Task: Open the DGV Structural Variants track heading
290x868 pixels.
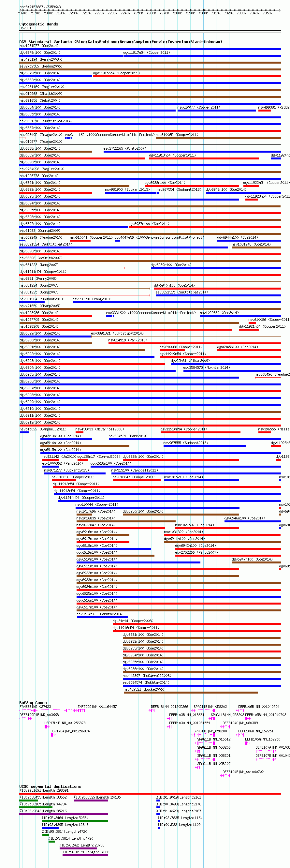Action: click(121, 42)
